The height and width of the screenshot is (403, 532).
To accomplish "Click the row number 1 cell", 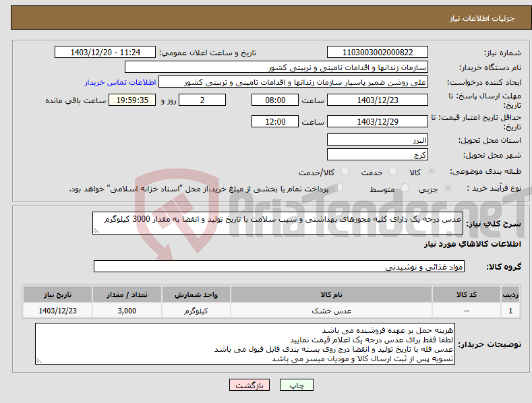I will point(510,311).
